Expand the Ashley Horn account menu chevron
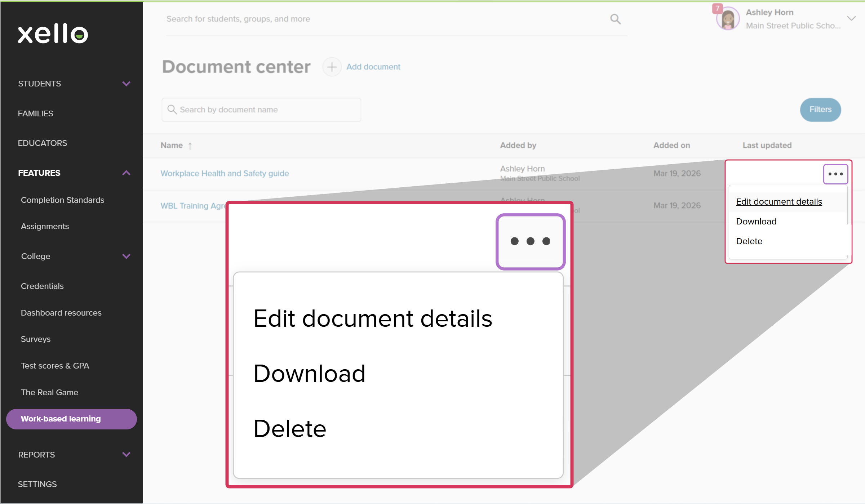 pyautogui.click(x=851, y=19)
